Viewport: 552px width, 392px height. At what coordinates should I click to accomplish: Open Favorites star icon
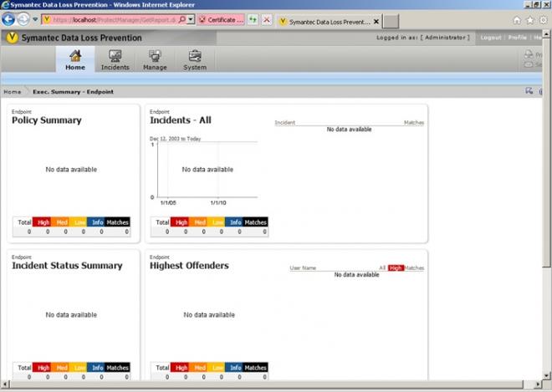point(529,20)
